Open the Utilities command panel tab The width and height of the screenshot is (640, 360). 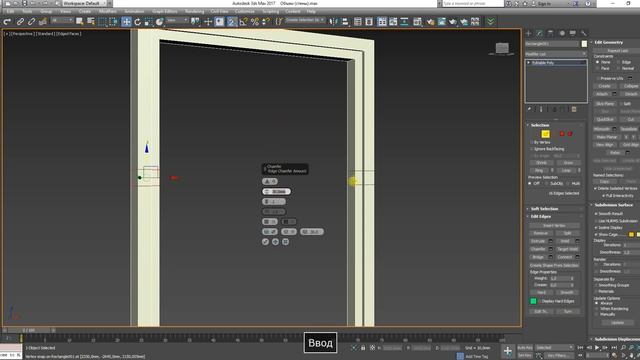tap(584, 33)
